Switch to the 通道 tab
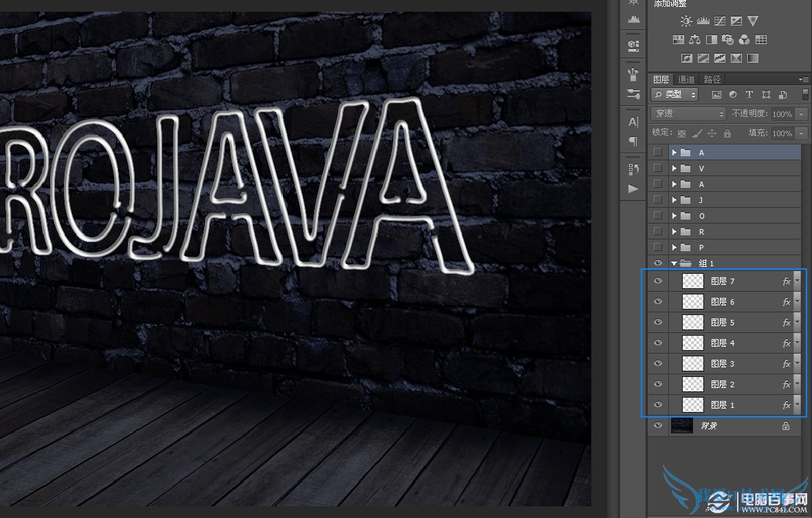The image size is (812, 518). tap(686, 79)
